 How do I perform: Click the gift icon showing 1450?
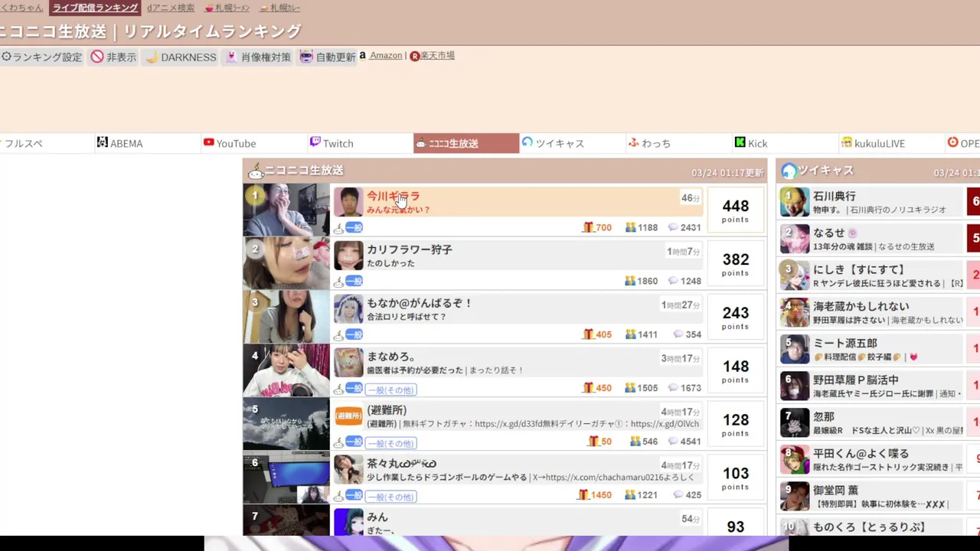[583, 495]
